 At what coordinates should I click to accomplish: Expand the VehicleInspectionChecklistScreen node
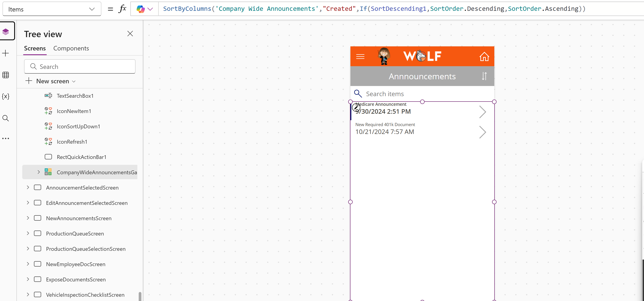[x=28, y=295]
